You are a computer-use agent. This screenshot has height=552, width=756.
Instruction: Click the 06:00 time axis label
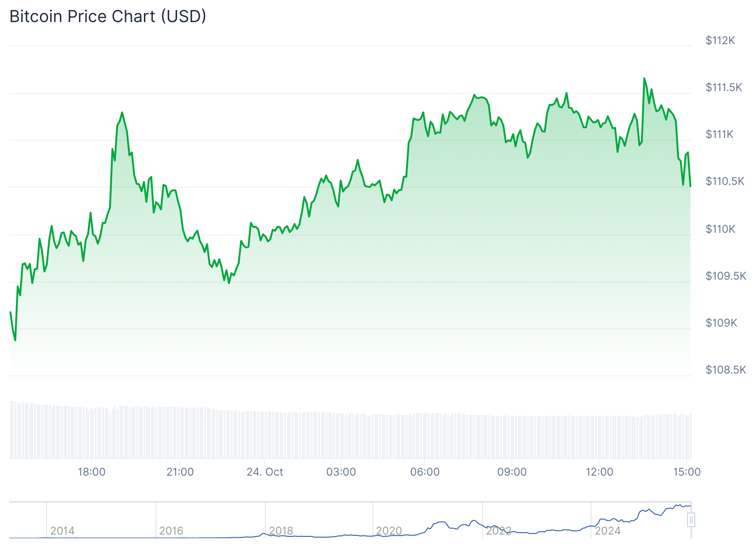(424, 472)
